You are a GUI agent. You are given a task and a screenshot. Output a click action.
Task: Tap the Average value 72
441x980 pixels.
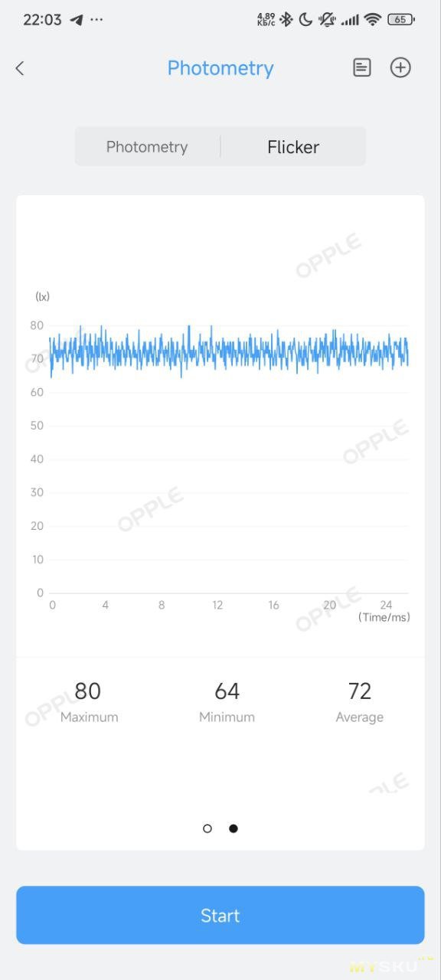pos(359,691)
